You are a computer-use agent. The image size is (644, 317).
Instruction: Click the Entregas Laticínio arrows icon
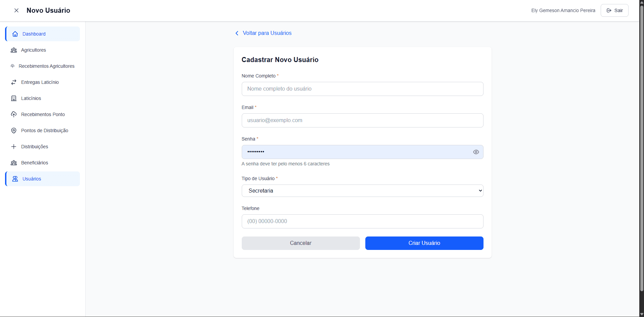tap(14, 82)
